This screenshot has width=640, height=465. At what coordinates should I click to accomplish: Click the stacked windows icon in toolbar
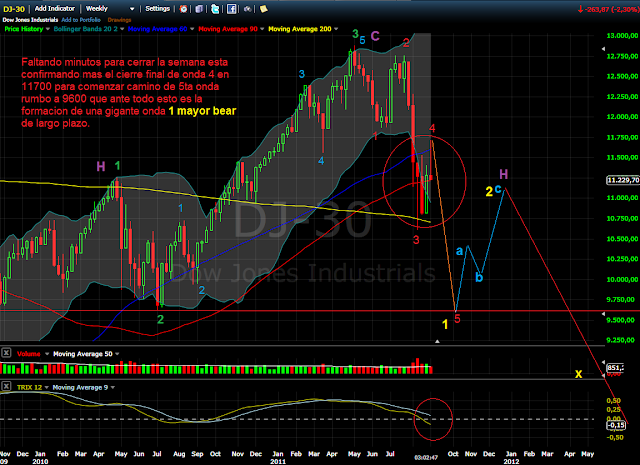(199, 9)
